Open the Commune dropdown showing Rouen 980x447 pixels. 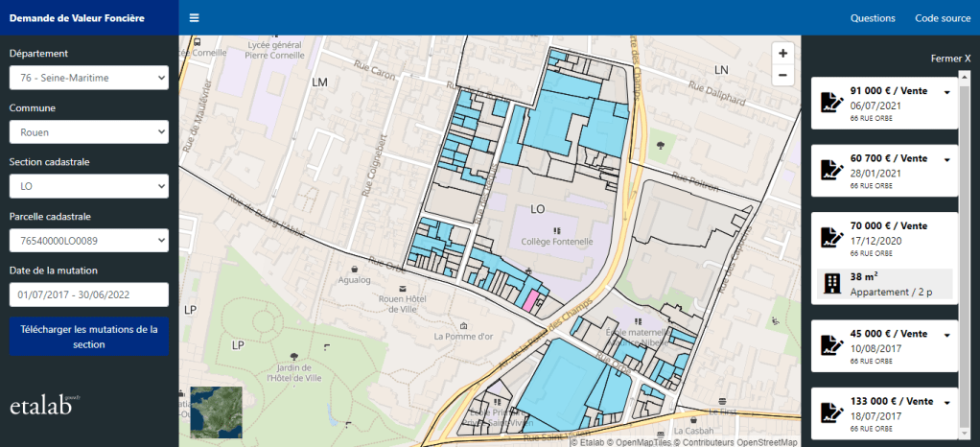point(88,132)
